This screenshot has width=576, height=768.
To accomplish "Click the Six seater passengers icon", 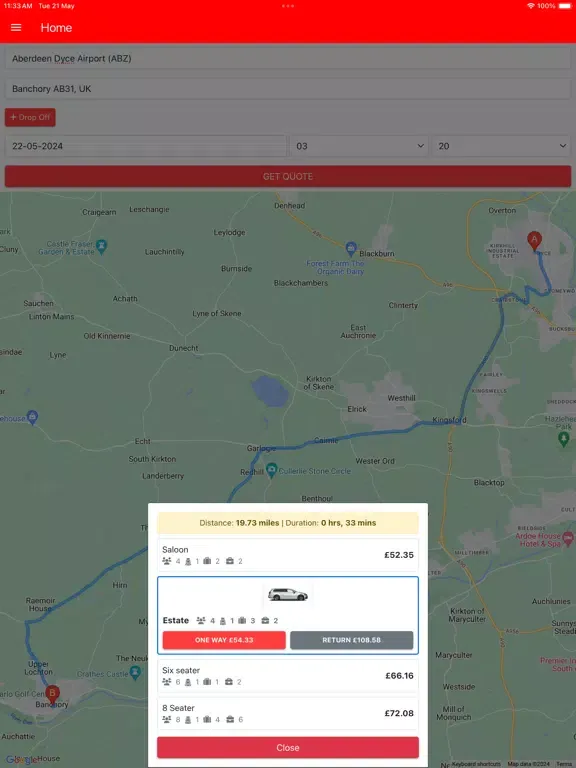I will (167, 682).
